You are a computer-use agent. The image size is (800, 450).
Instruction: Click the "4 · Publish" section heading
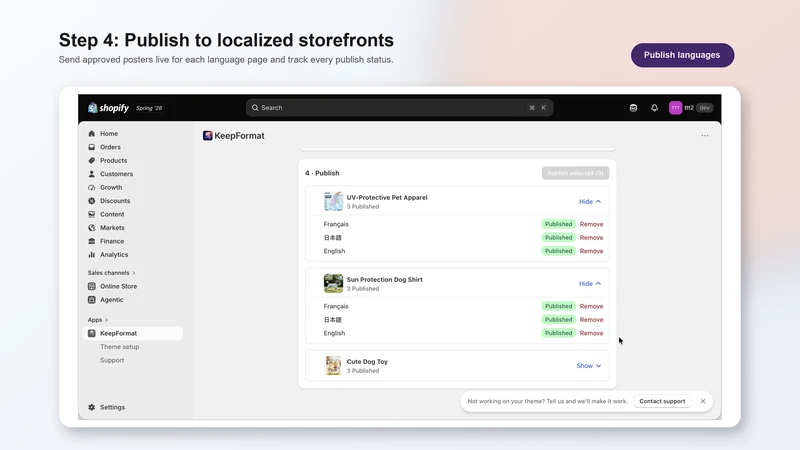(322, 173)
